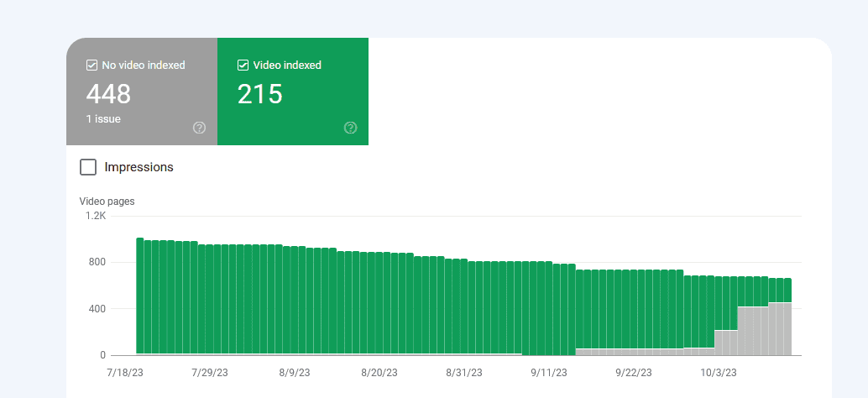Click the 9/11/23 date axis label
This screenshot has width=868, height=398.
(549, 372)
